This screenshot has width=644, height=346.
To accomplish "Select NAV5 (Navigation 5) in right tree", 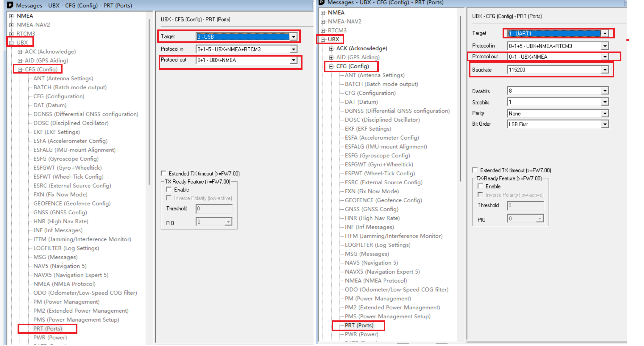I will (x=371, y=263).
